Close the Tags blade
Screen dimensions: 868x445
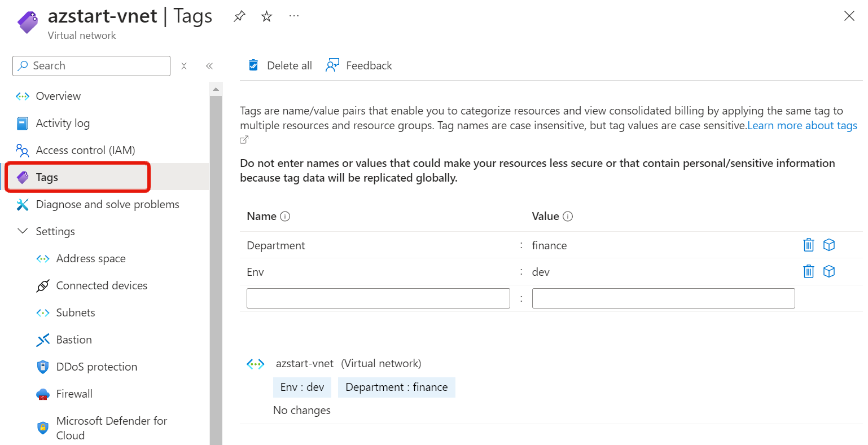point(849,16)
